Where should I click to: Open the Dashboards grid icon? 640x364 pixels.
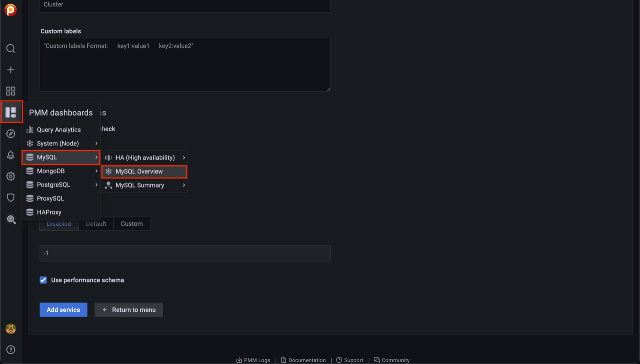pyautogui.click(x=11, y=91)
